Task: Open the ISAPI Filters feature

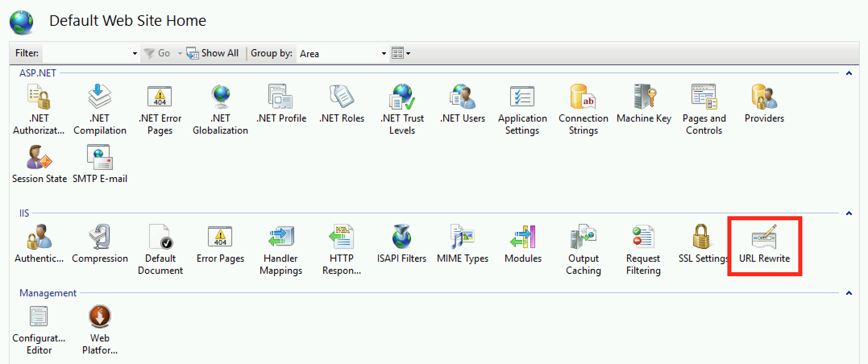Action: point(402,243)
